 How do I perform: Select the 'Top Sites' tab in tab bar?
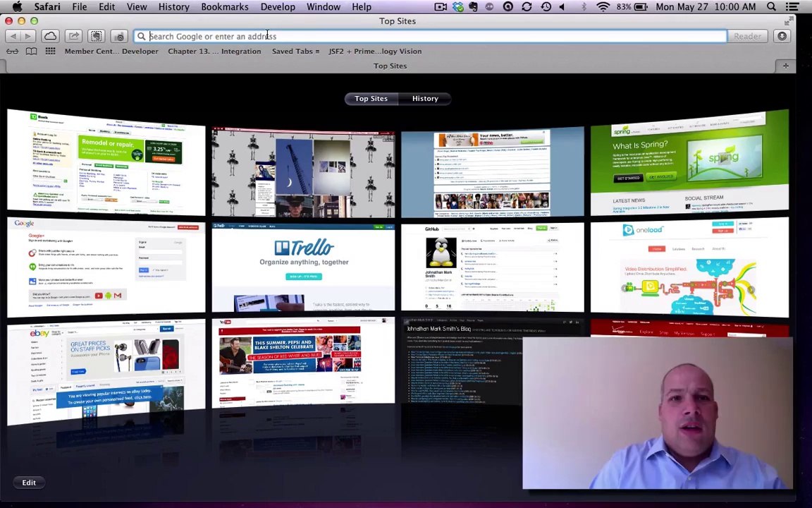pos(390,66)
